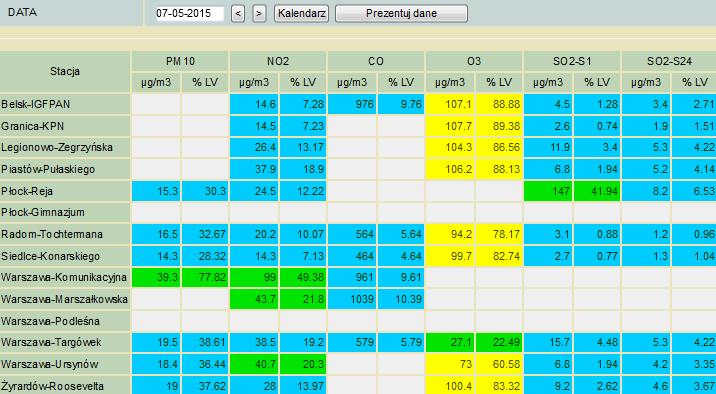Image resolution: width=716 pixels, height=394 pixels.
Task: Click Radom-Tochtermana PM10 value 16.5
Action: tap(156, 234)
